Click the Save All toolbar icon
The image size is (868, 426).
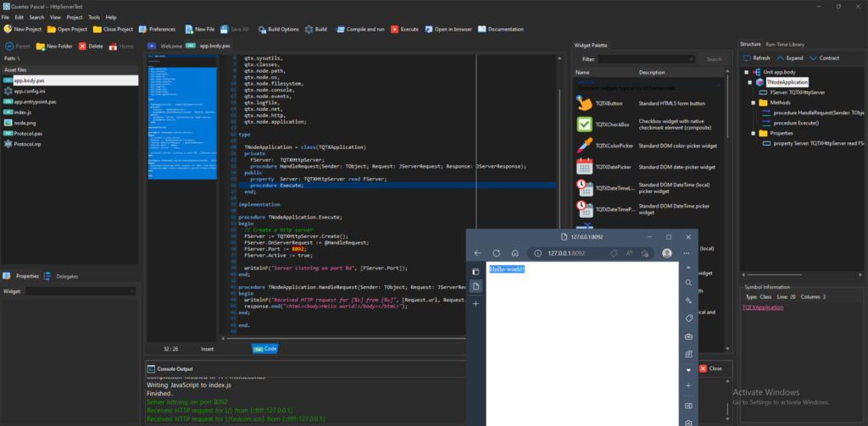[x=224, y=29]
